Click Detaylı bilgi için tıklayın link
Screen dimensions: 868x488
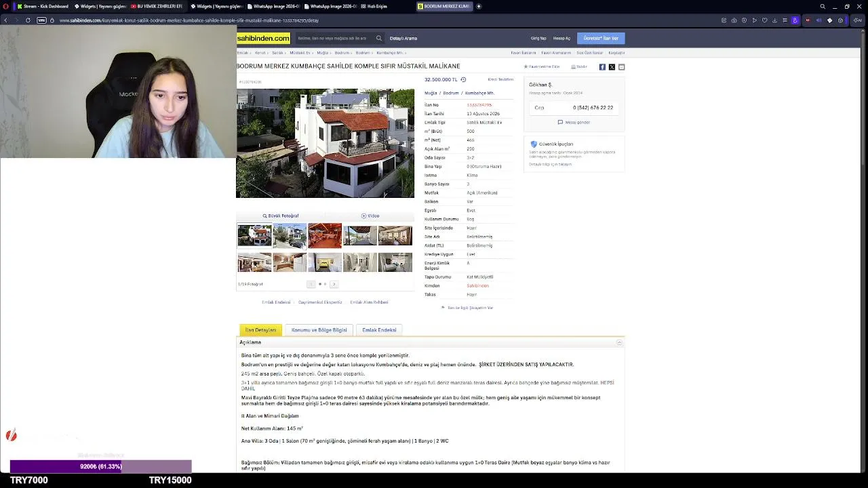[550, 165]
